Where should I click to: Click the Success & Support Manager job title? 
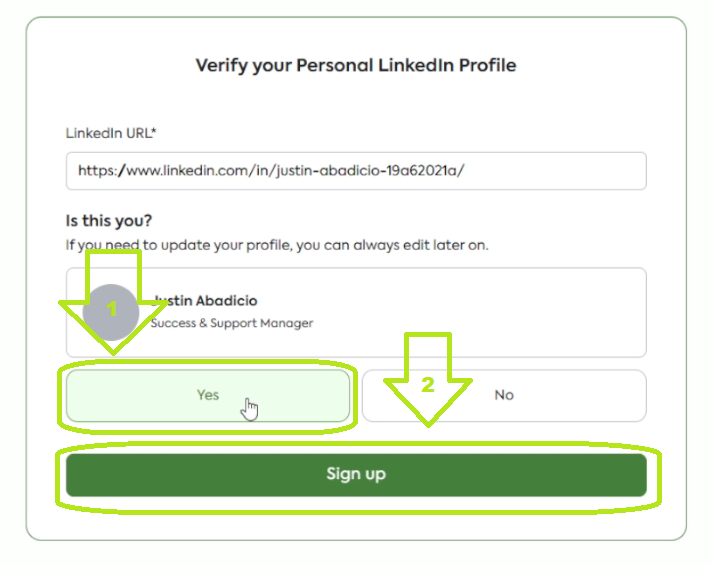[x=232, y=323]
